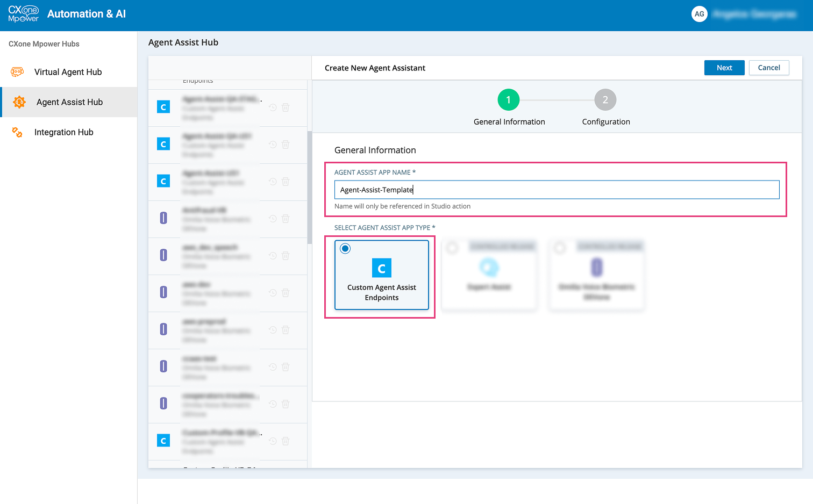Click the trash icon on the topmost list entry
The image size is (813, 504).
click(x=286, y=107)
